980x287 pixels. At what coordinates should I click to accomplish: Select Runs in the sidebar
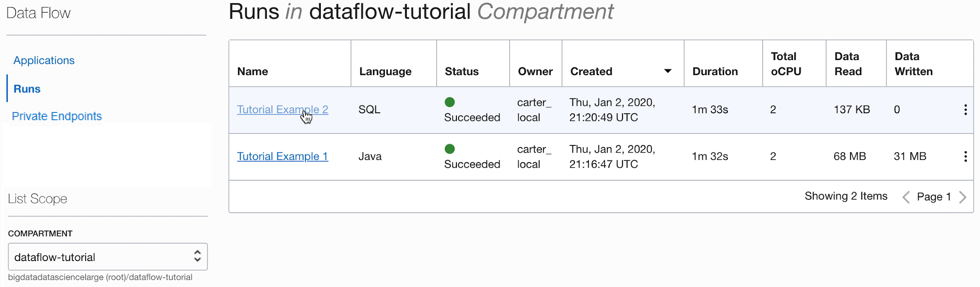tap(27, 89)
